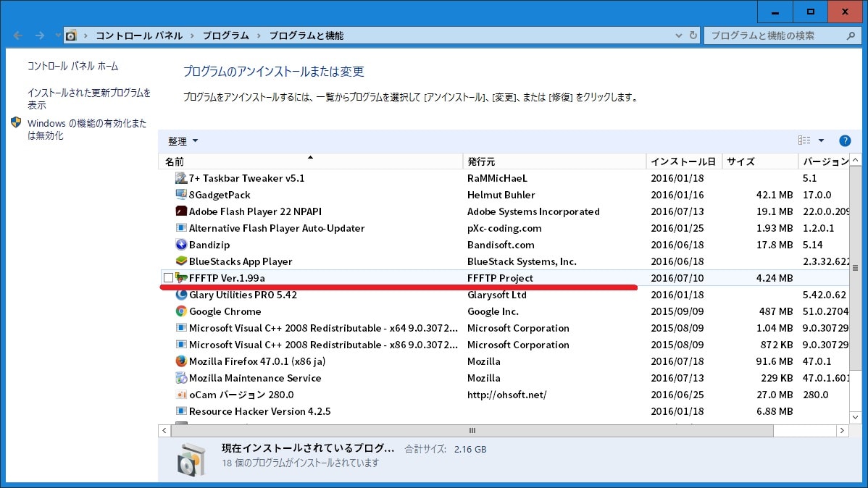Screen dimensions: 868x488
Task: Open the 整理 dropdown menu
Action: pyautogui.click(x=183, y=141)
